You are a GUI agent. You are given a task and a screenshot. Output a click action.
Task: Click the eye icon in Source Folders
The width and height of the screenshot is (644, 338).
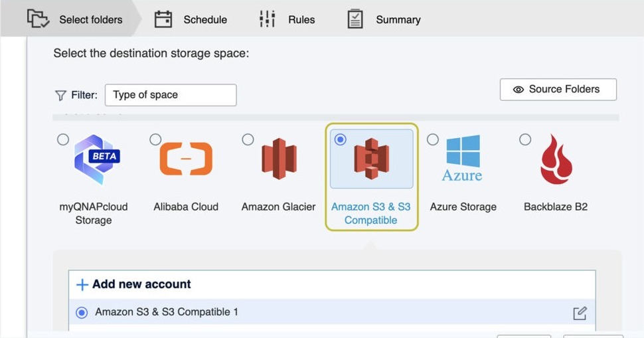click(x=519, y=90)
